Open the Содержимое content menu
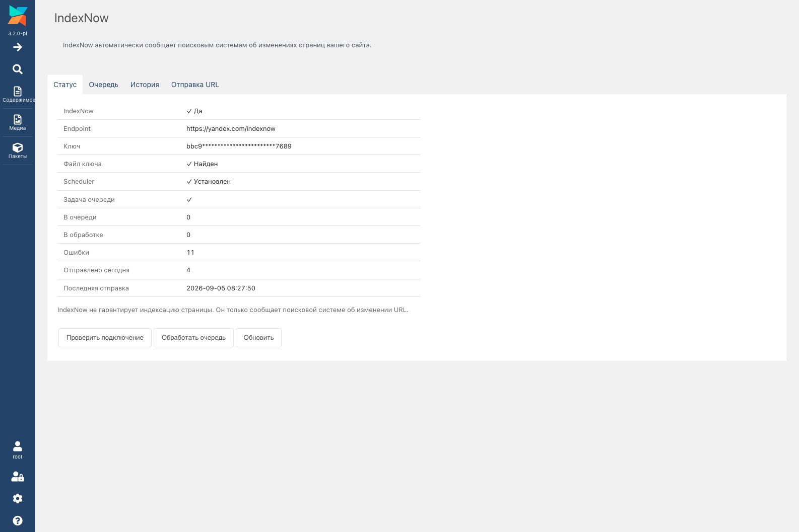Viewport: 799px width, 532px height. tap(18, 94)
